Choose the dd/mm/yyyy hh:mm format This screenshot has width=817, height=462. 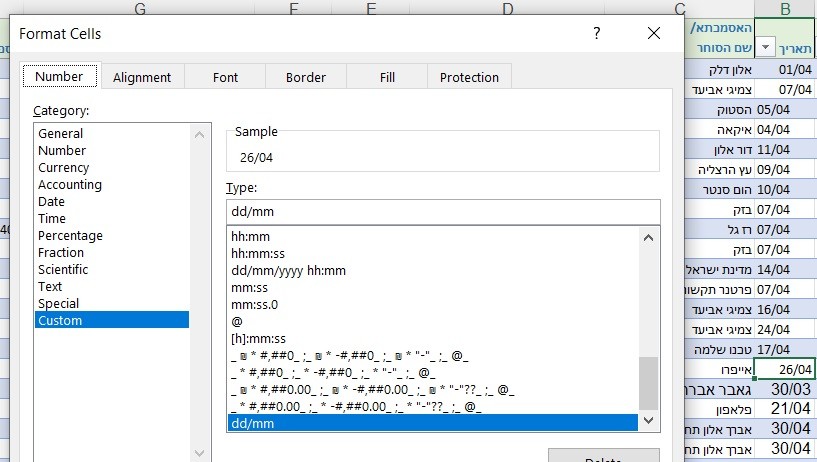point(432,271)
